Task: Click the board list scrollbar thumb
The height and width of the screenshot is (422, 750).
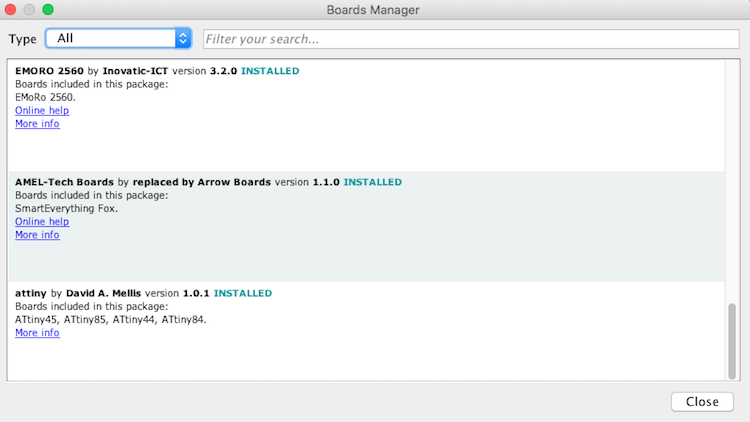Action: (732, 341)
